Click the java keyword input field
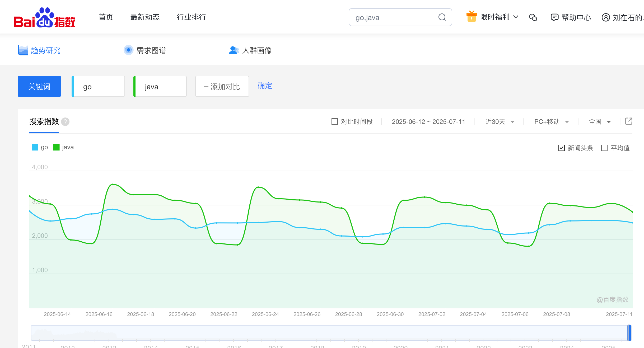644x348 pixels. [160, 86]
